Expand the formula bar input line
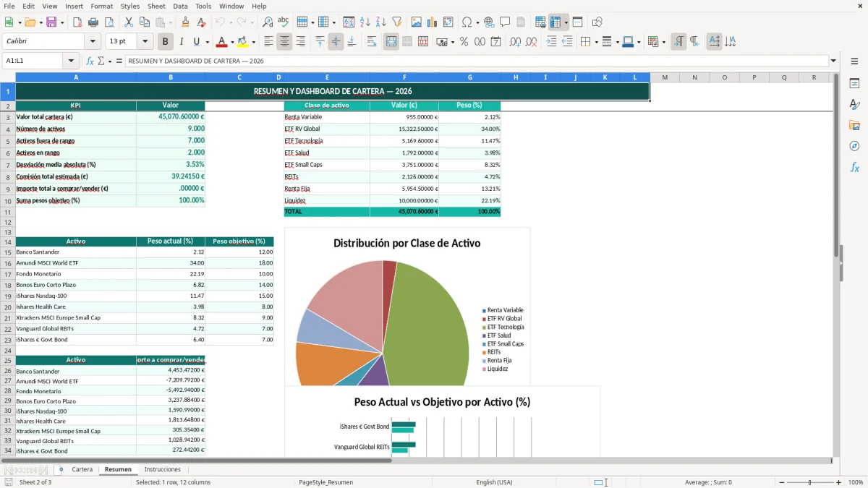 [x=833, y=61]
